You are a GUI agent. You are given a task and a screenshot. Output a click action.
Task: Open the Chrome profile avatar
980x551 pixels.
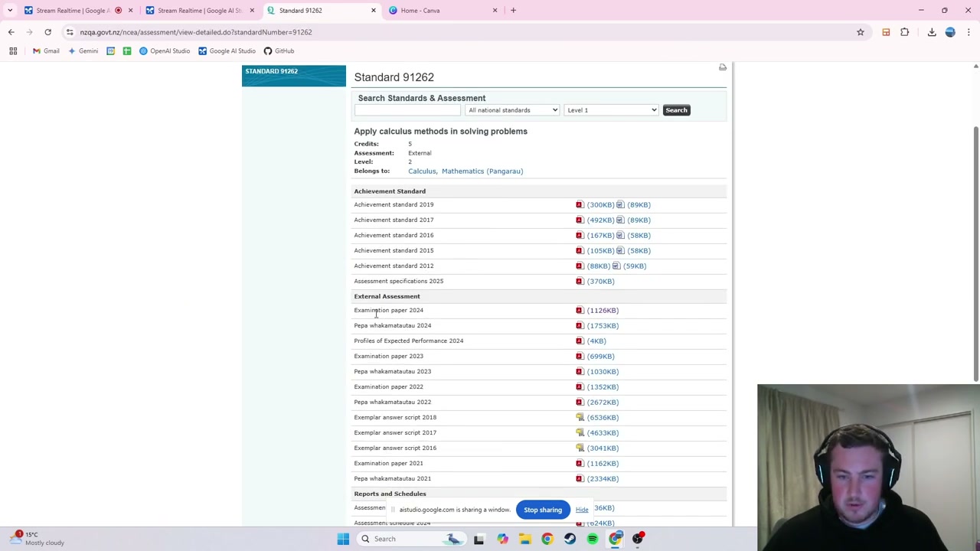pyautogui.click(x=950, y=32)
